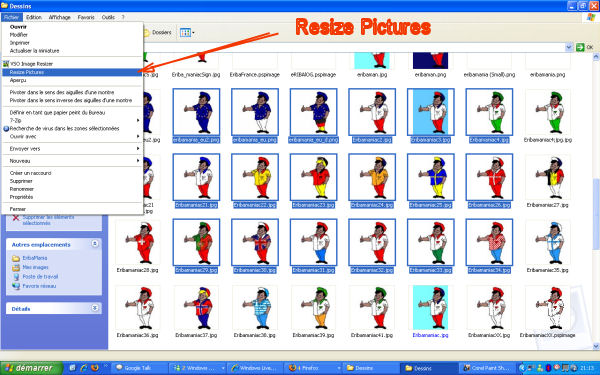This screenshot has height=375, width=600.
Task: Open the Favoris menu
Action: 86,17
